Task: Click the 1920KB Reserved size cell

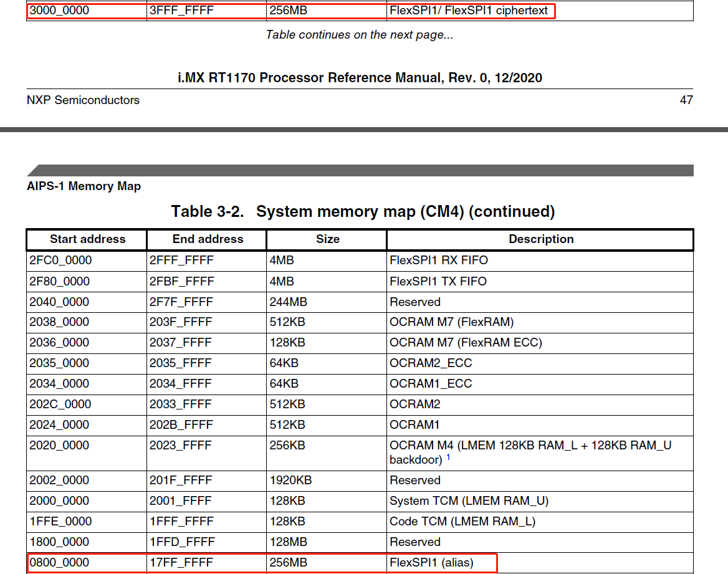Action: tap(292, 480)
